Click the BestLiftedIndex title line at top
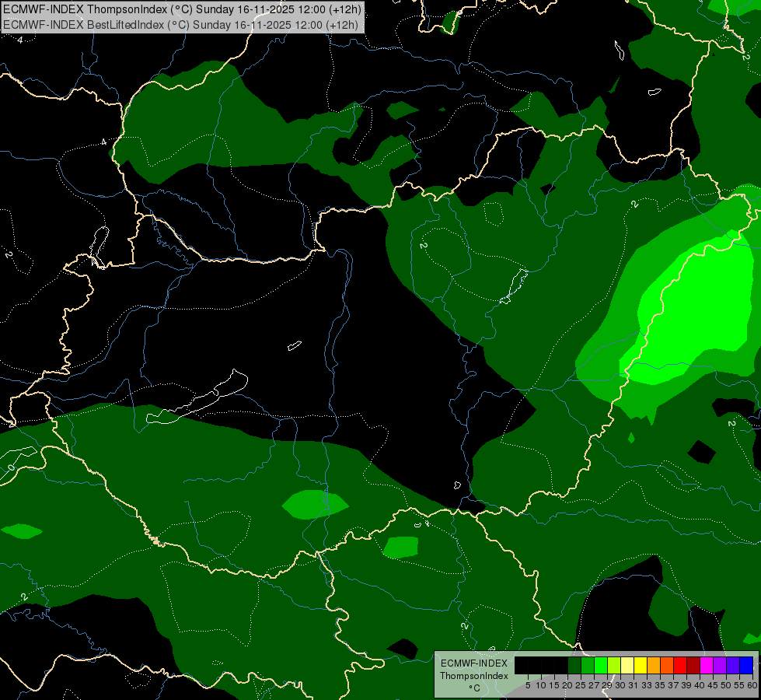The width and height of the screenshot is (761, 700). click(180, 24)
